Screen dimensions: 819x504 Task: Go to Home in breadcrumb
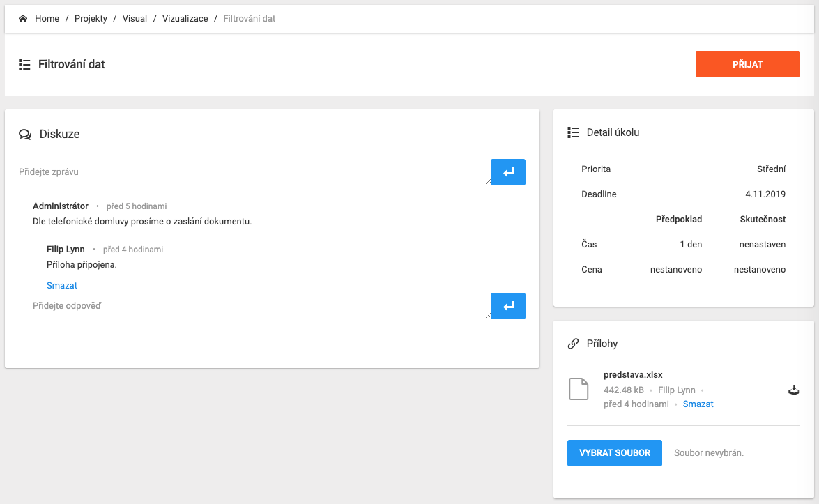tap(47, 19)
